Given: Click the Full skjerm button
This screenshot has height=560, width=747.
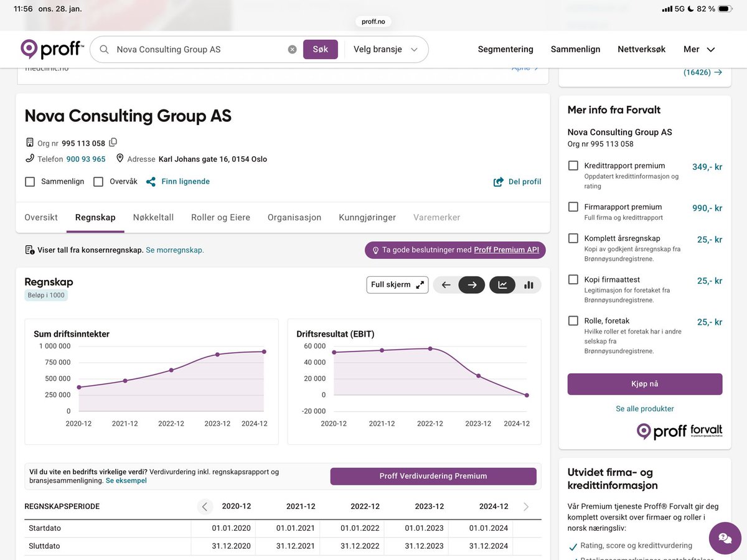Looking at the screenshot, I should [x=397, y=285].
